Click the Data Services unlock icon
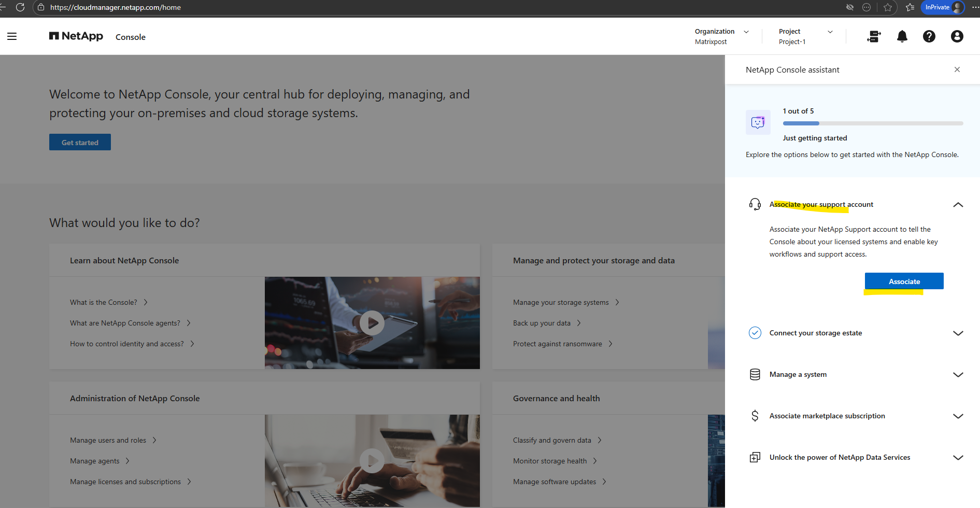Screen dimensions: 980x508 [x=755, y=457]
